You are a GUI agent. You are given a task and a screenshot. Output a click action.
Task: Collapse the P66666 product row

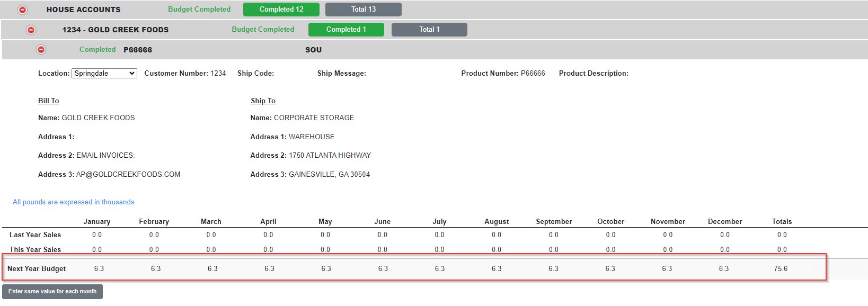[41, 49]
